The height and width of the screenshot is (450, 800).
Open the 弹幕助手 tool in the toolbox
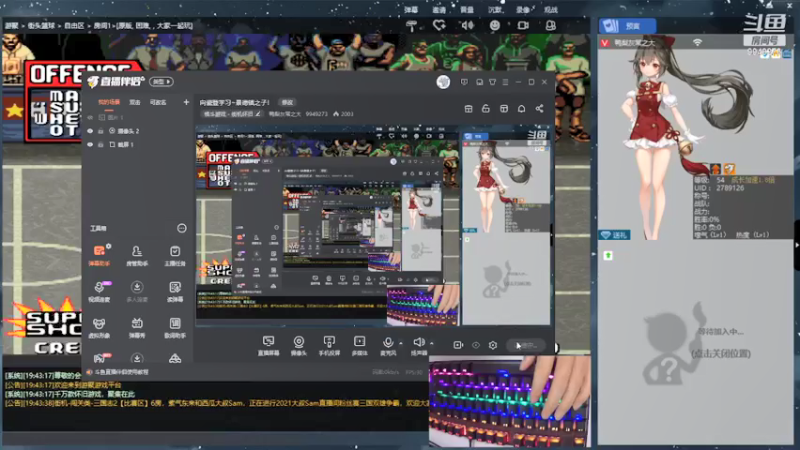coord(99,255)
